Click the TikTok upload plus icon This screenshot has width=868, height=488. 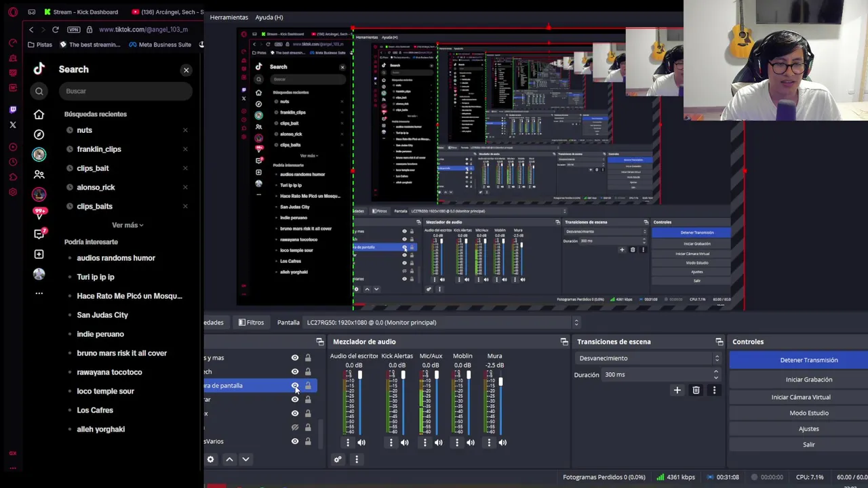click(x=39, y=254)
